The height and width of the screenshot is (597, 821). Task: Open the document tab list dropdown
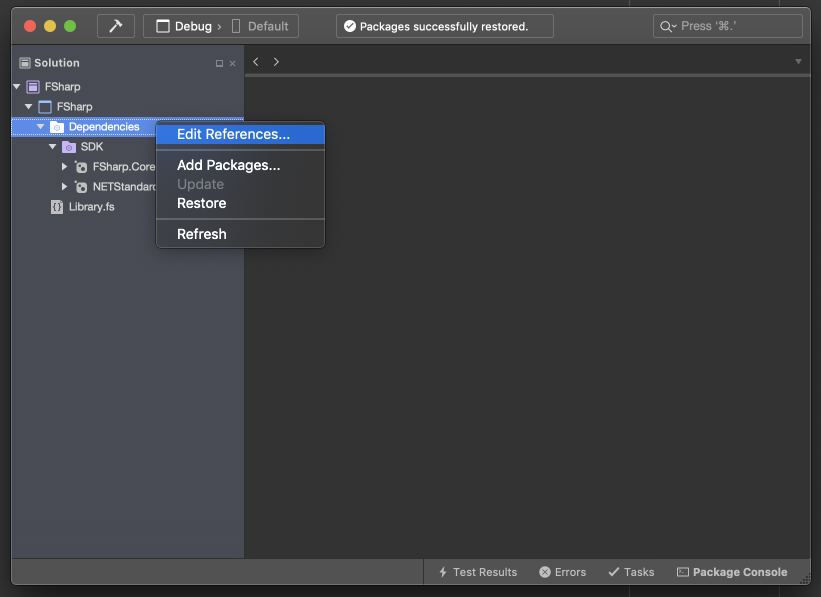(x=798, y=62)
